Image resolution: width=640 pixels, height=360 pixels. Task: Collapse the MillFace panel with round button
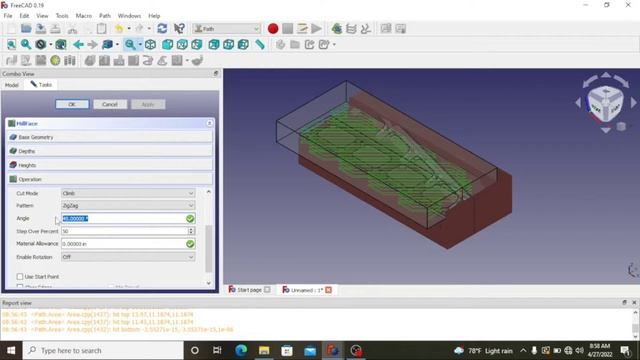pyautogui.click(x=209, y=123)
